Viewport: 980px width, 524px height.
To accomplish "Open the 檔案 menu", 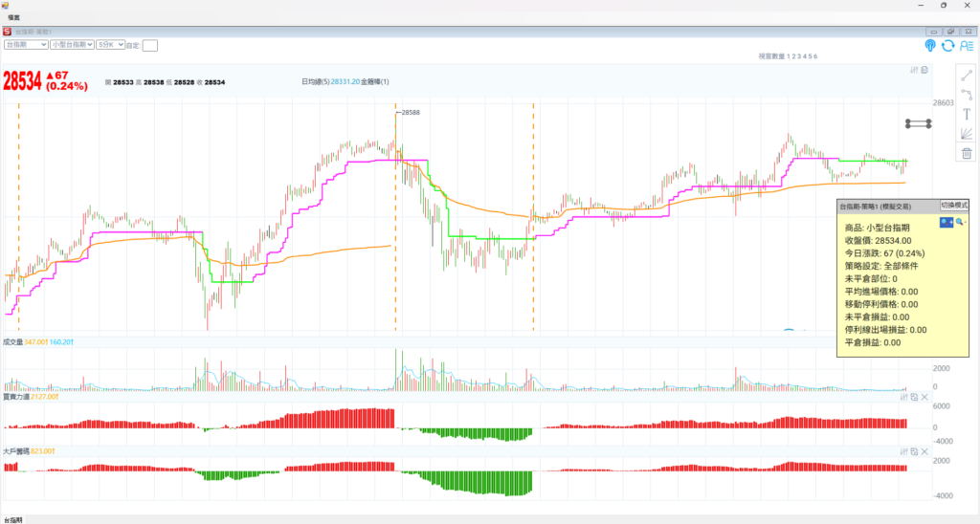I will click(13, 18).
